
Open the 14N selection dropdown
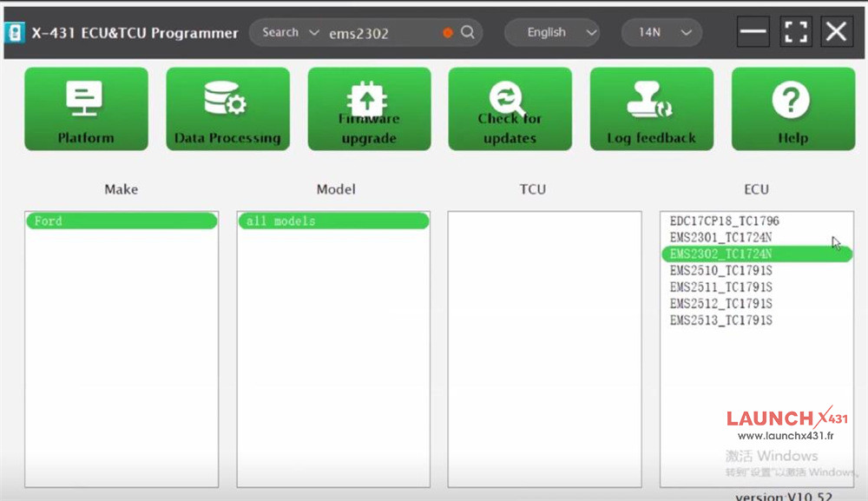click(x=661, y=32)
